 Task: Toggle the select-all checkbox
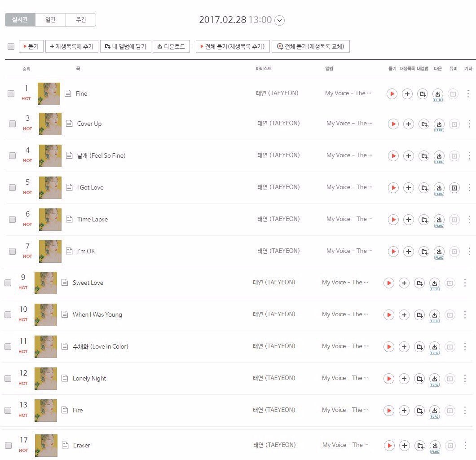[x=11, y=46]
